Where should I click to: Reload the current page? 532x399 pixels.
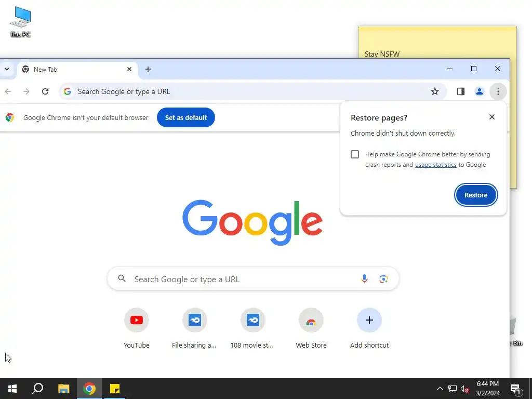click(x=45, y=91)
